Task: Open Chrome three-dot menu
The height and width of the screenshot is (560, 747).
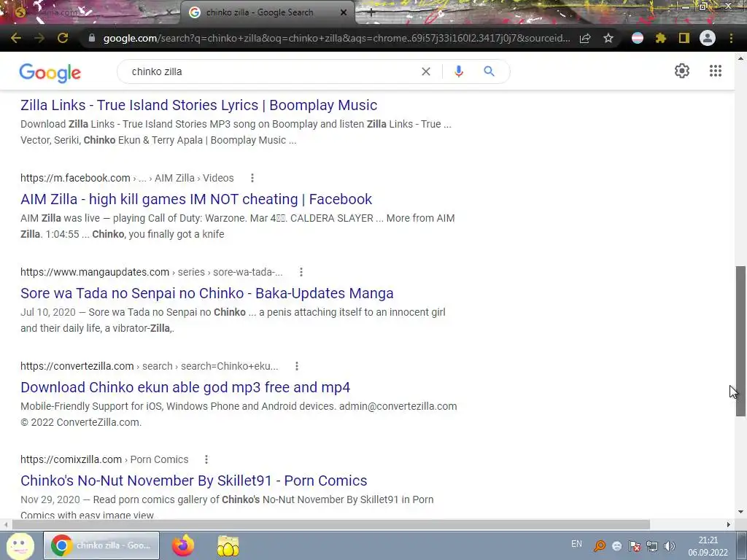Action: coord(731,38)
